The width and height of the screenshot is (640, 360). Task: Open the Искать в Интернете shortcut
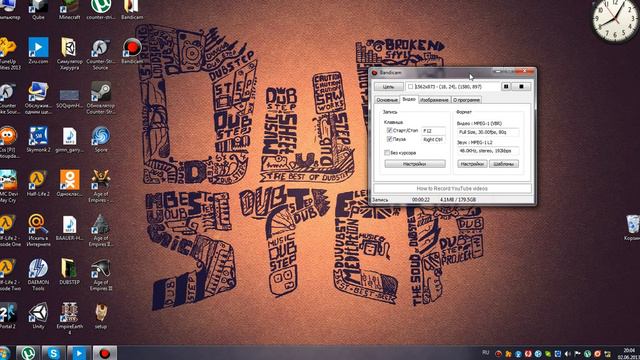(38, 229)
